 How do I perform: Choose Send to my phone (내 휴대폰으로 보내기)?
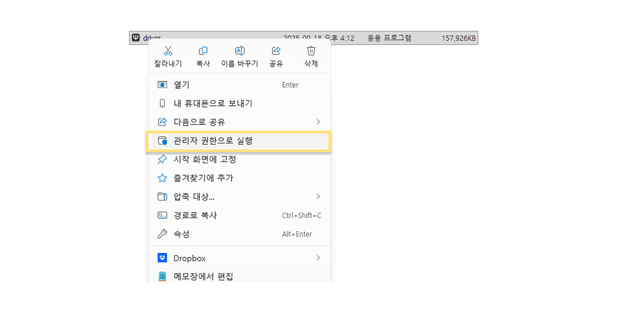(212, 104)
